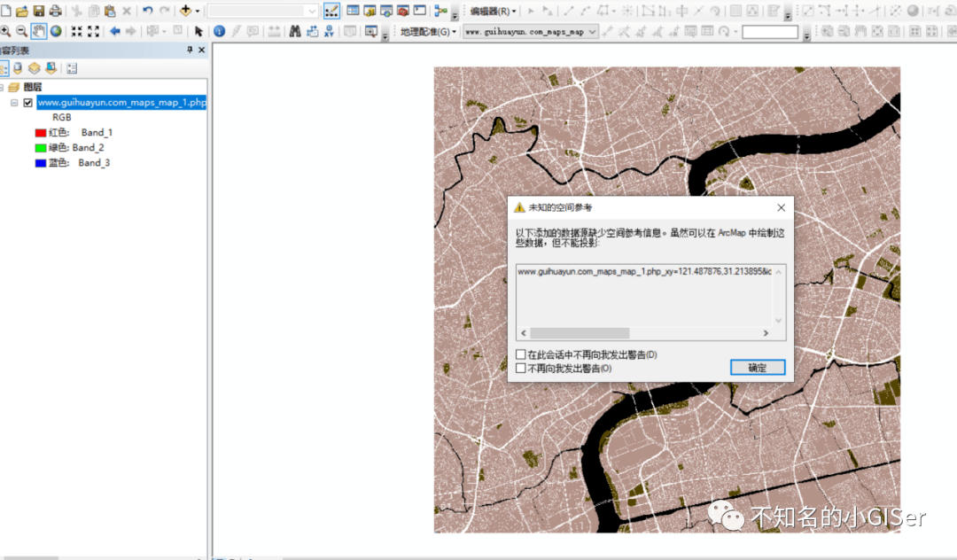The width and height of the screenshot is (957, 560).
Task: Select the Measure tool
Action: 274,29
